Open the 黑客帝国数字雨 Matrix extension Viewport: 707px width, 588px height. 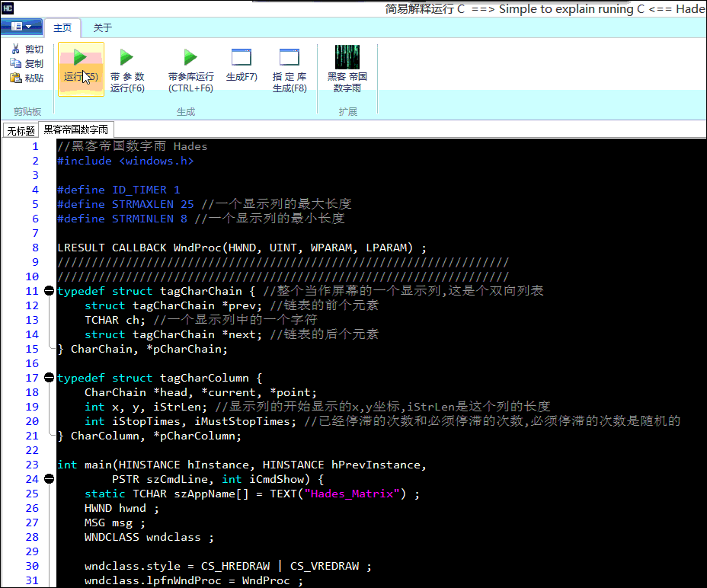(347, 69)
